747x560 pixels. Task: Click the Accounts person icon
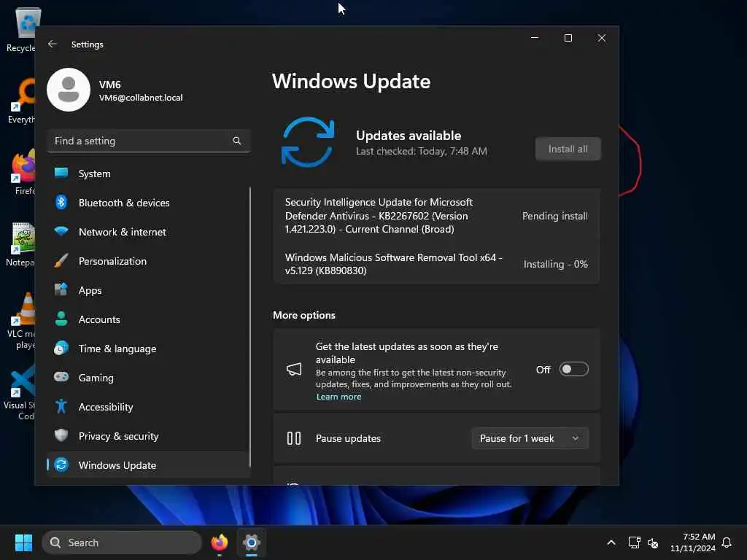(x=61, y=319)
